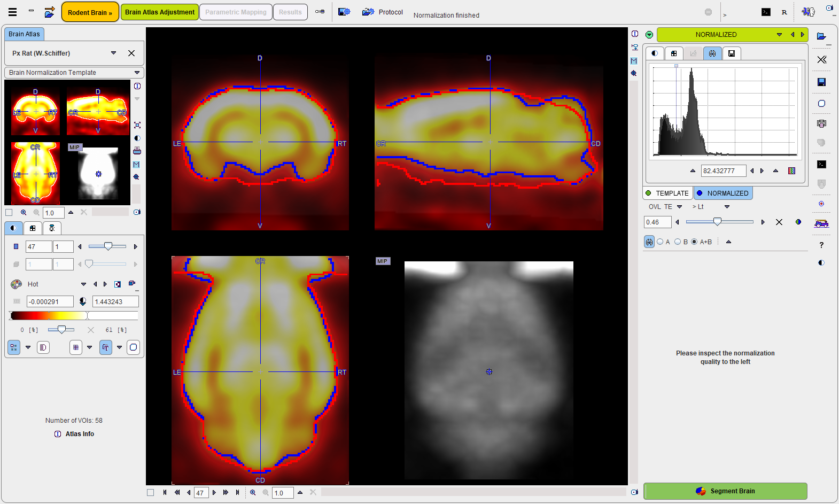Open grid options arrow in color panel
Screen dimensions: 839x504
click(x=89, y=347)
